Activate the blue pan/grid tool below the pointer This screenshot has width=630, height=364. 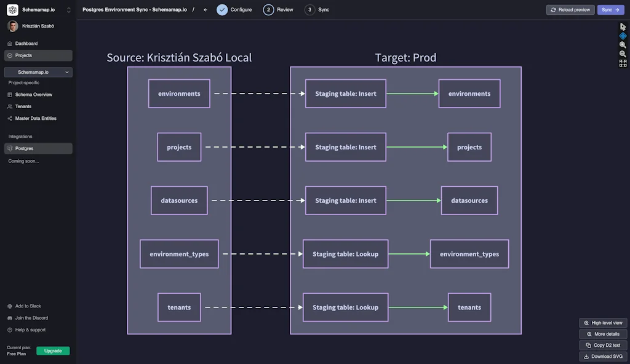(x=623, y=36)
